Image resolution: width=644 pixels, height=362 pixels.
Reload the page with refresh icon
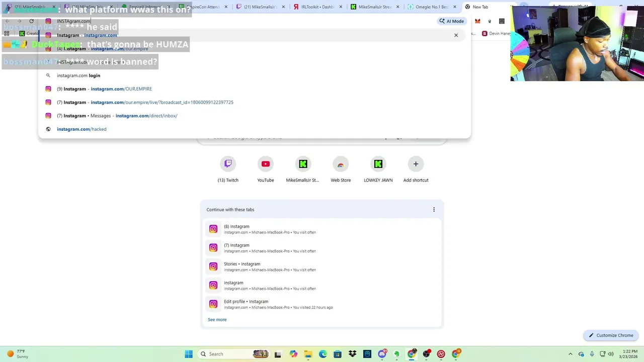tap(31, 21)
